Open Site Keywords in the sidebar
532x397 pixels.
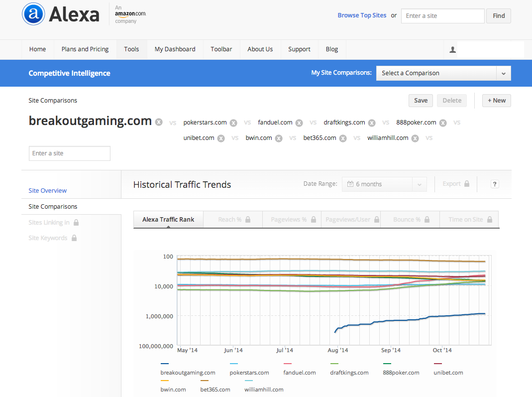pos(48,238)
